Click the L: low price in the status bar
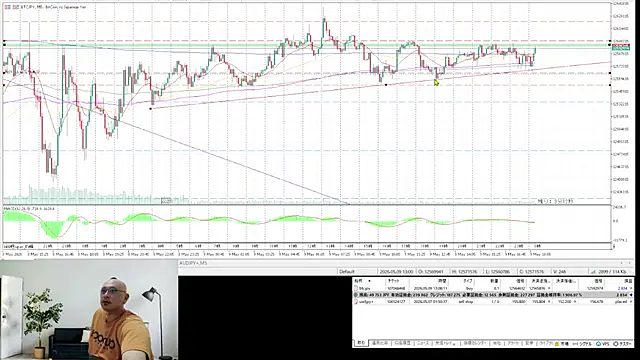This screenshot has width=640, height=360. [498, 271]
